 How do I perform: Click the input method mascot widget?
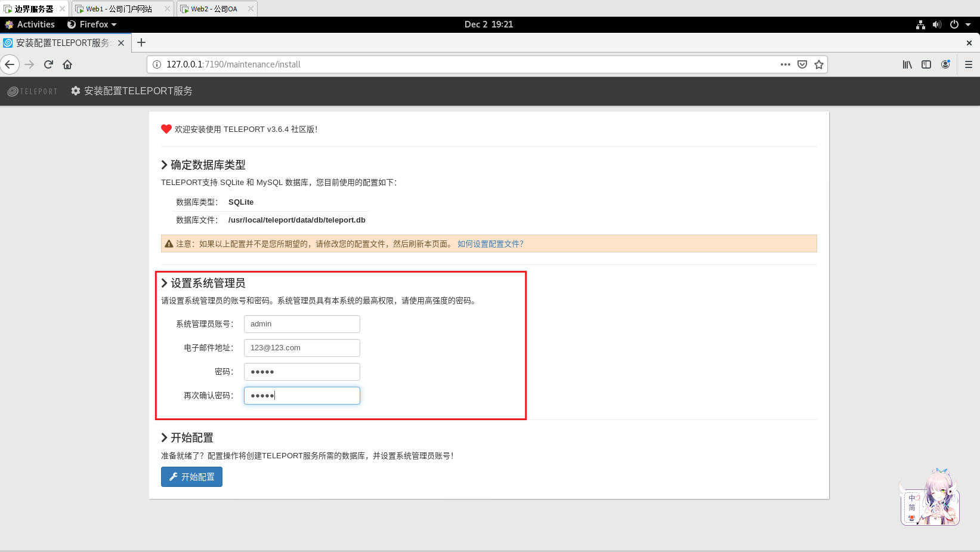click(x=930, y=497)
